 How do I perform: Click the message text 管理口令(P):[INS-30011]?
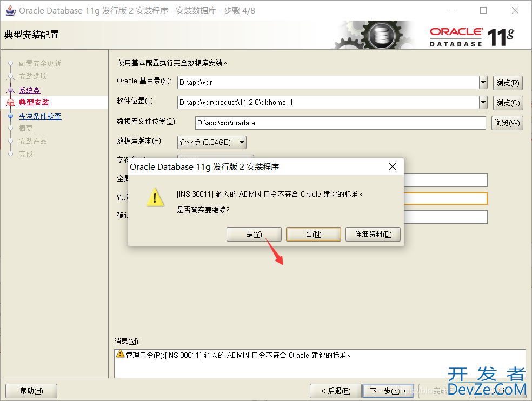238,355
